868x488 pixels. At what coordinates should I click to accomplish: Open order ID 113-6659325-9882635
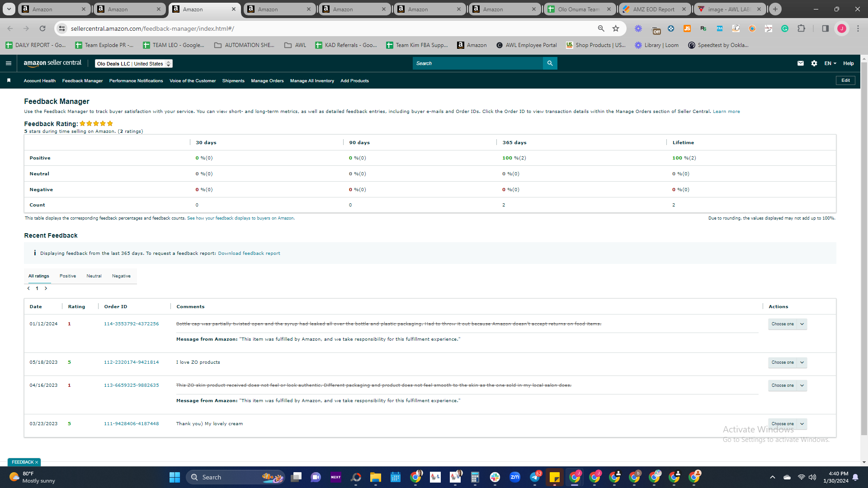click(132, 385)
